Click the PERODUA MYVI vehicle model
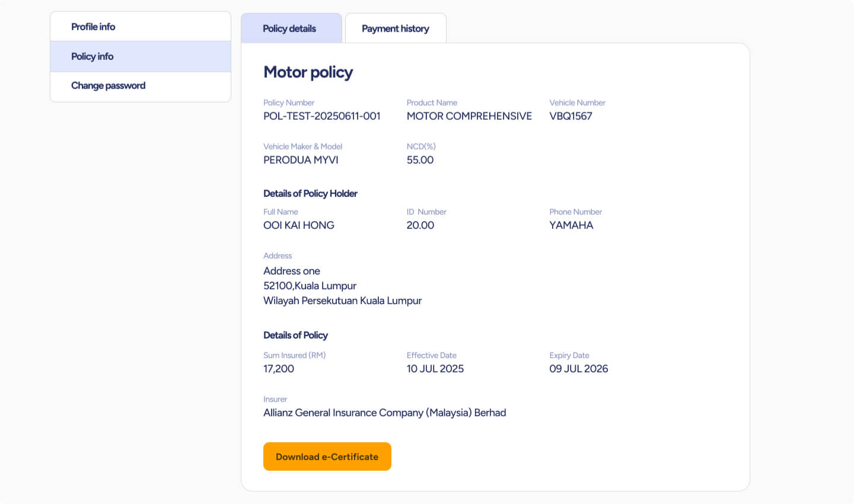This screenshot has height=504, width=854. 301,160
